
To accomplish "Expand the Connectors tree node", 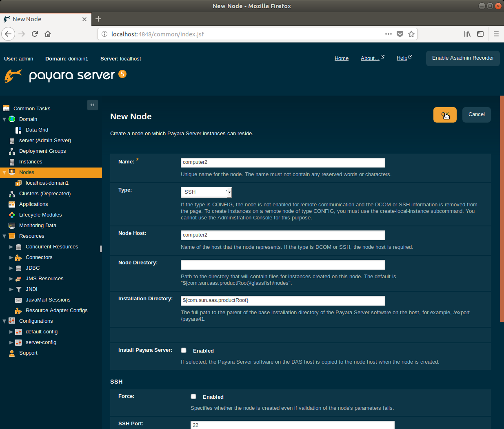I will click(11, 257).
